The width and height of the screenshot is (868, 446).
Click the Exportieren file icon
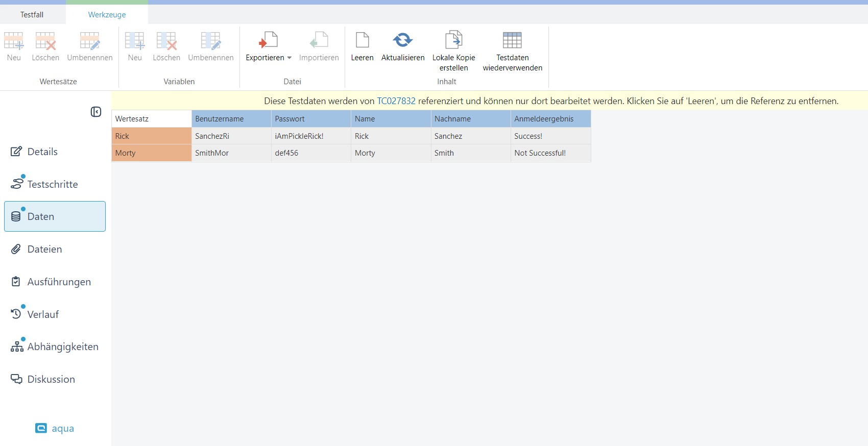(x=268, y=40)
